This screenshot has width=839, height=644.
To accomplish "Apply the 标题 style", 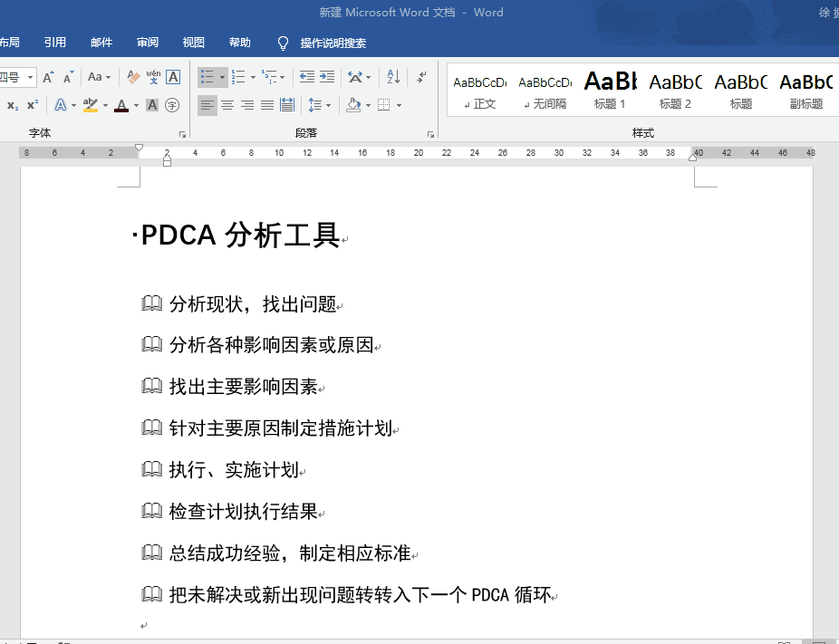I will (x=740, y=90).
